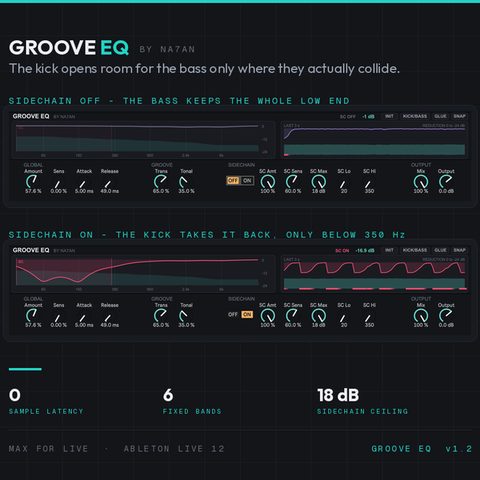Load GLUE preset in Sidechain On panel
The width and height of the screenshot is (480, 480).
coord(440,250)
